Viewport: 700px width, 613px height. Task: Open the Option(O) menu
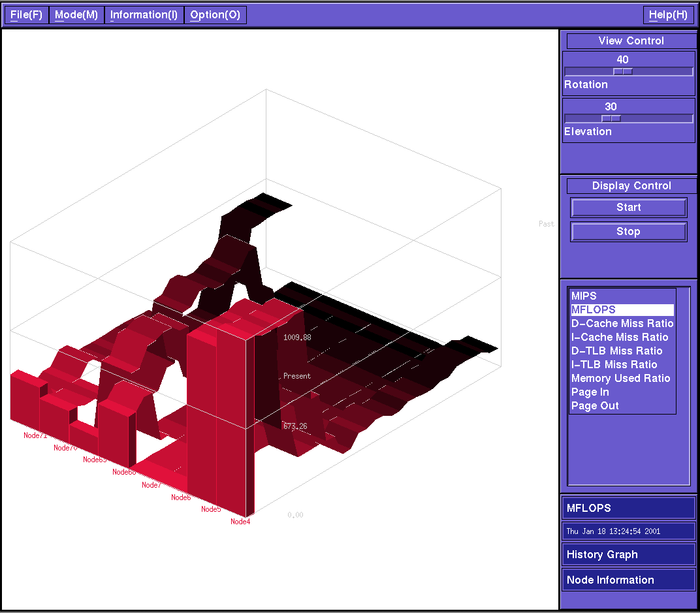[x=215, y=15]
